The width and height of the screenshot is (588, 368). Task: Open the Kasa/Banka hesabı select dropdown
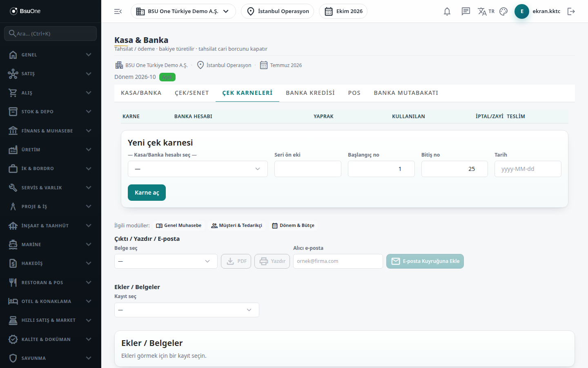point(198,169)
